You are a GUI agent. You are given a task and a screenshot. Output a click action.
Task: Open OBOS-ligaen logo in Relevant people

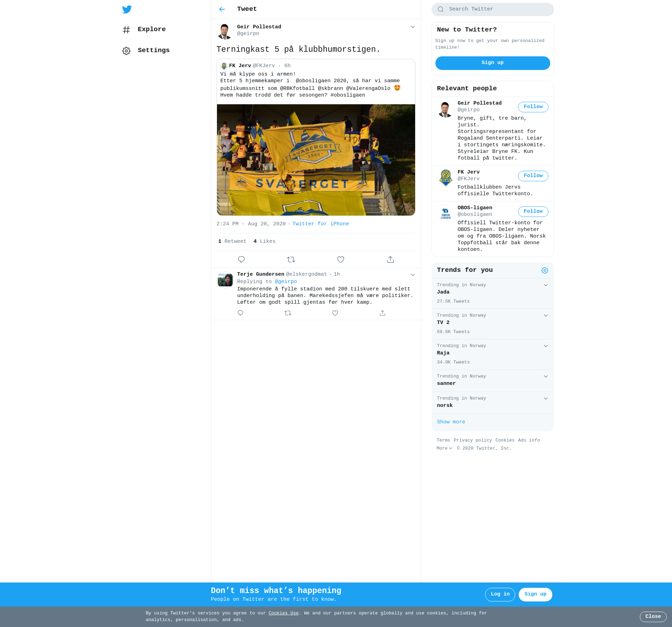[x=446, y=213]
